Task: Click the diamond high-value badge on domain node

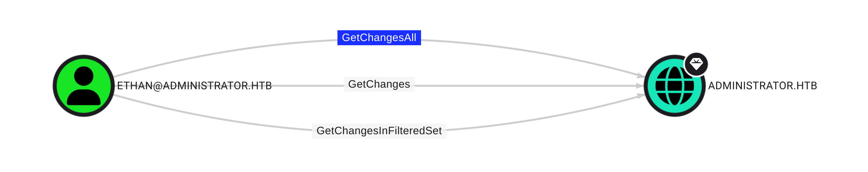Action: point(696,64)
